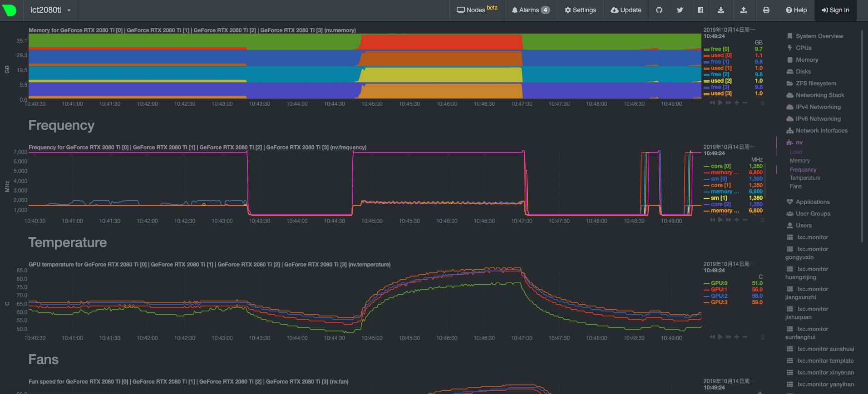Expand the User Groups sidebar section

pos(813,214)
